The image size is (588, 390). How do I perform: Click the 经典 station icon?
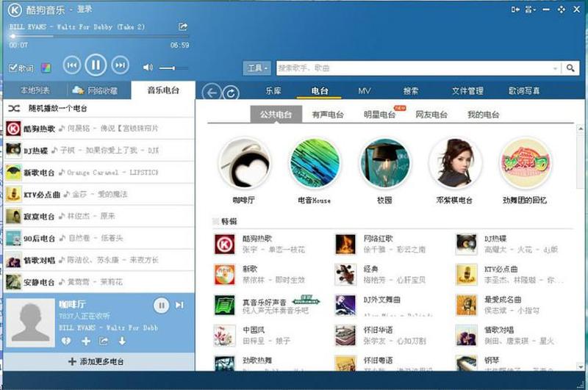345,275
